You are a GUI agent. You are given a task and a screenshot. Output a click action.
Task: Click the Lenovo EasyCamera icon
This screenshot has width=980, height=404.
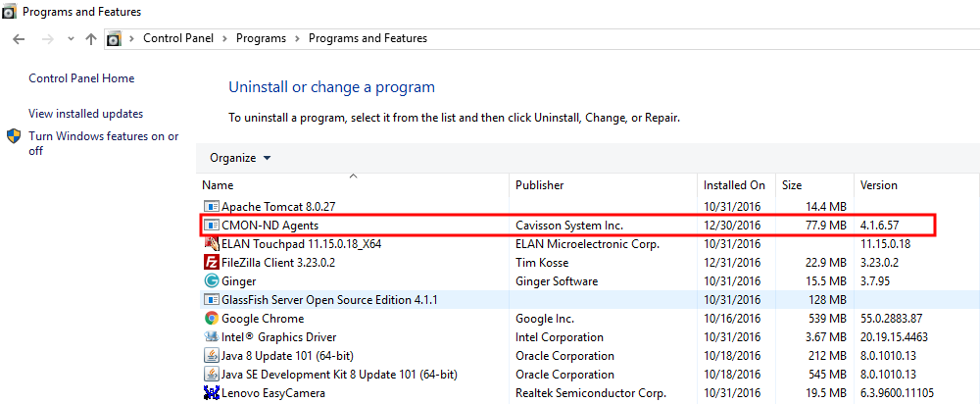click(212, 394)
